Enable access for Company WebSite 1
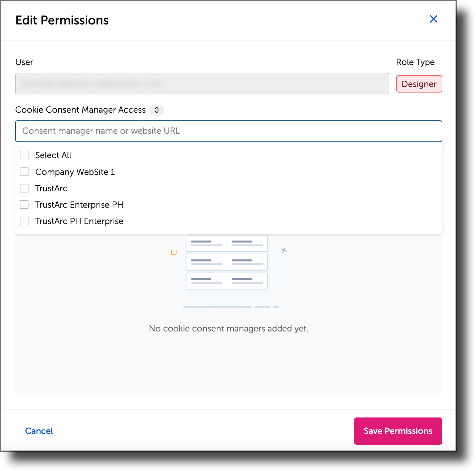 pos(24,172)
